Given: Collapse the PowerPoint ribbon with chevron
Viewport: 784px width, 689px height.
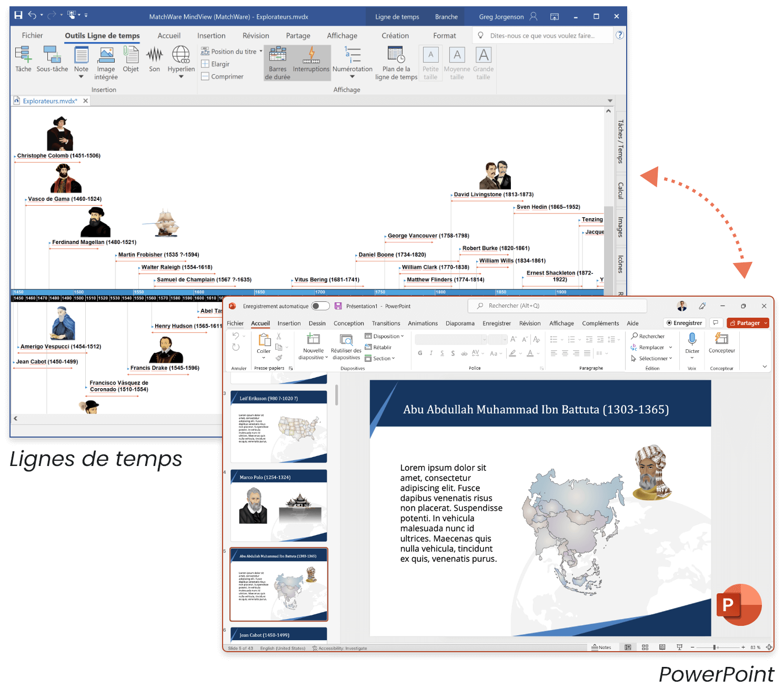Looking at the screenshot, I should point(765,367).
